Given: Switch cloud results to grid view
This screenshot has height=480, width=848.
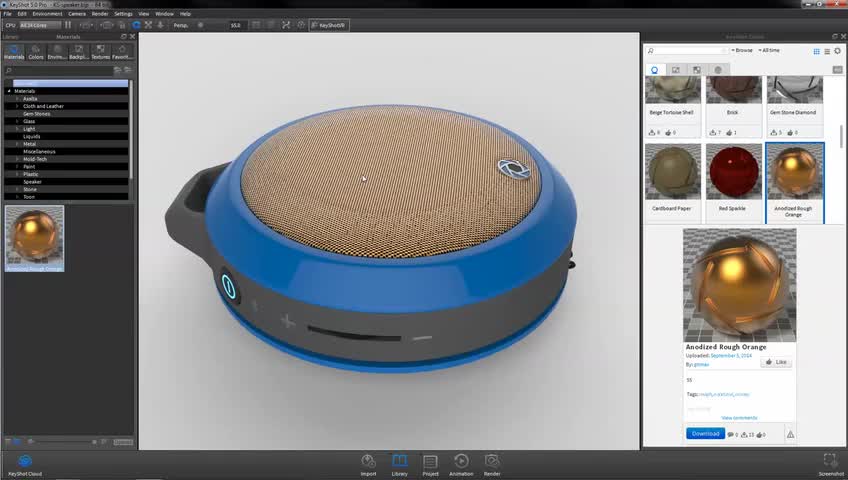Looking at the screenshot, I should pos(817,51).
